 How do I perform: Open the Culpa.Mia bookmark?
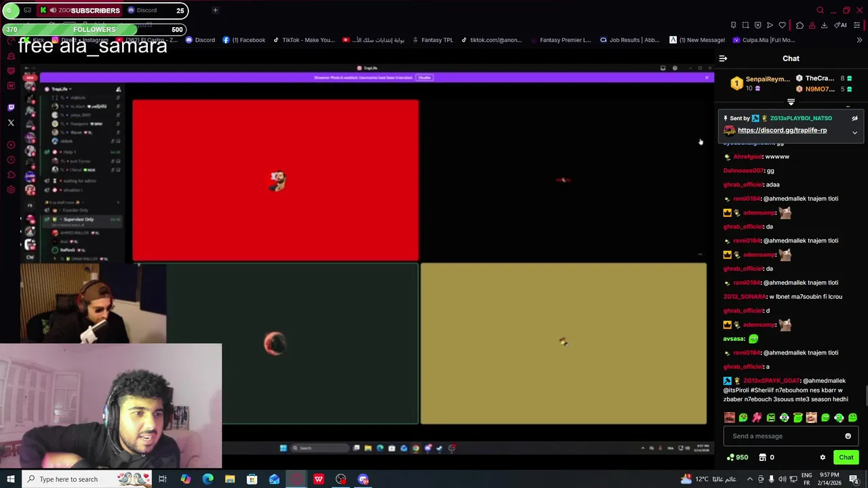(764, 40)
